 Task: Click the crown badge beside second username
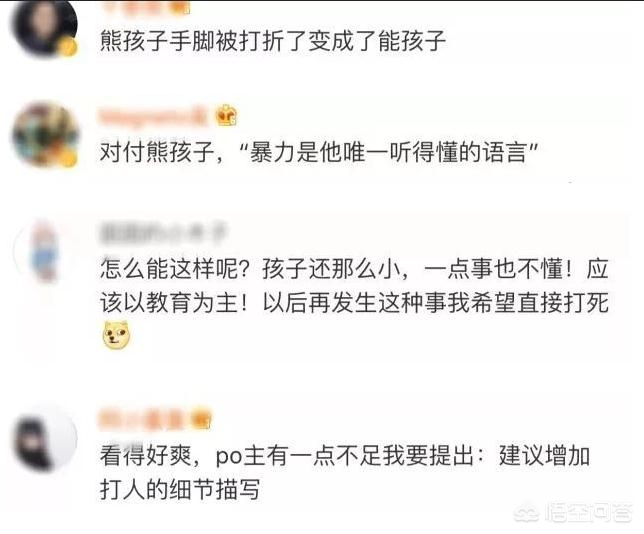tap(226, 115)
